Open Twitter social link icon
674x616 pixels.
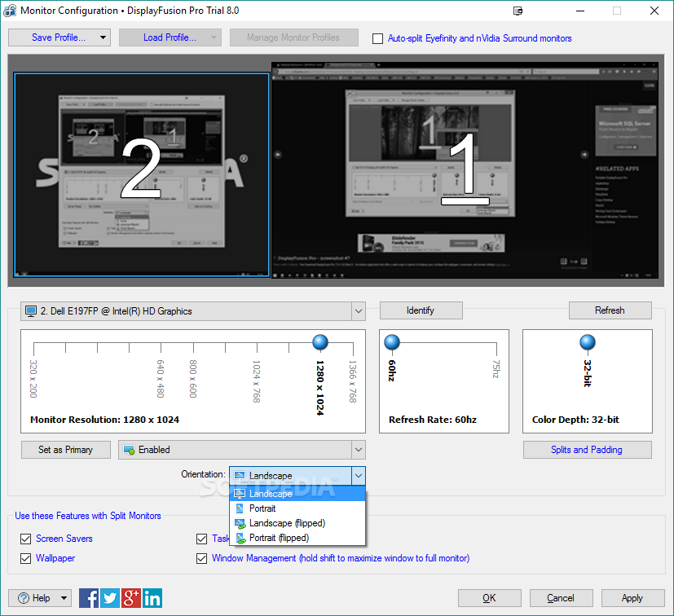[x=109, y=598]
